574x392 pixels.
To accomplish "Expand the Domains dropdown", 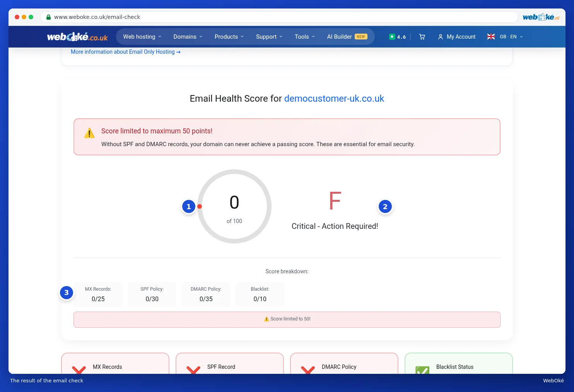I will (x=188, y=37).
